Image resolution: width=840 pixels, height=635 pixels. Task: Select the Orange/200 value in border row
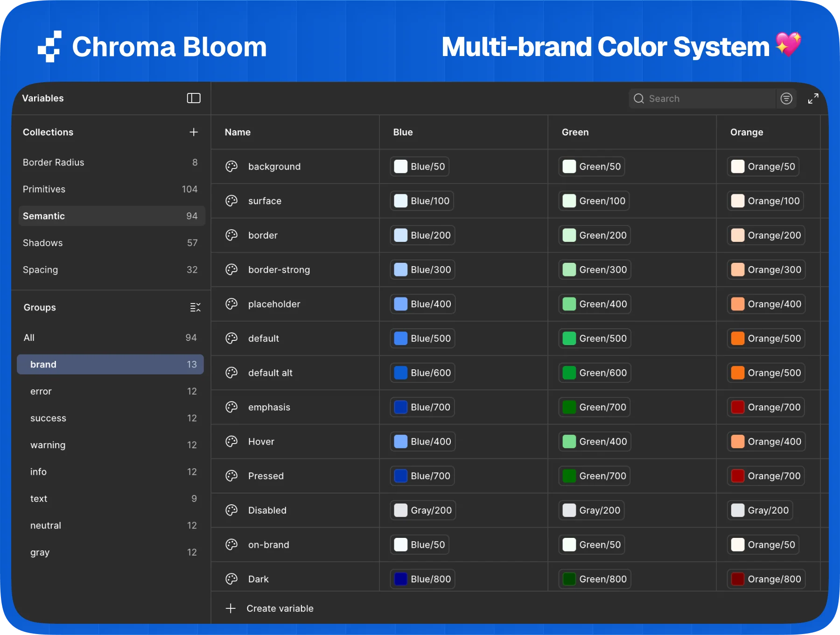pos(766,235)
